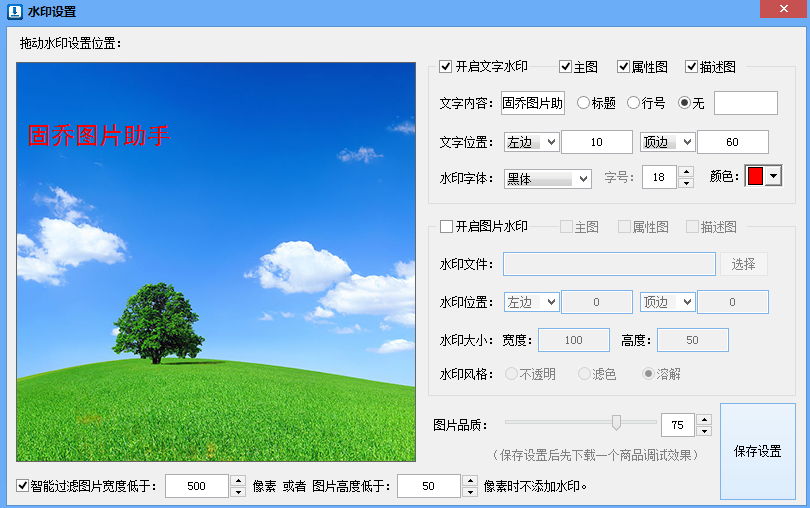Click the app icon in the title bar
The image size is (810, 508).
pyautogui.click(x=14, y=11)
